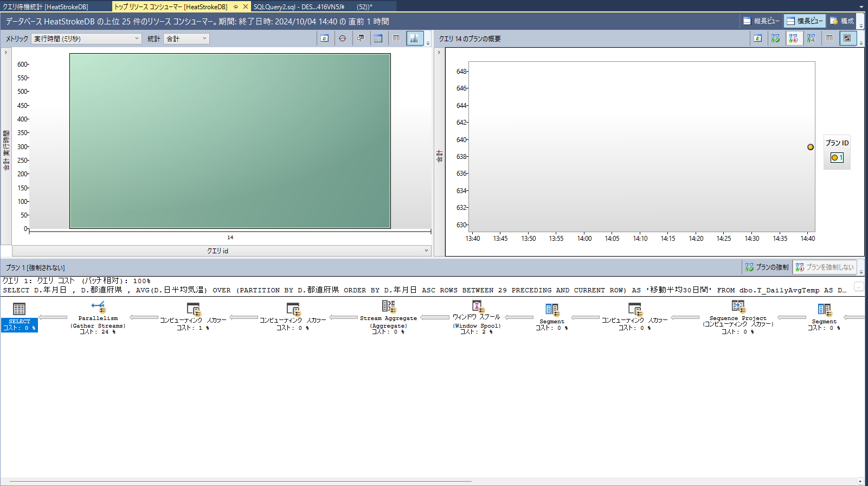Open the メトリック dropdown showing 実行時間 (ミリ秒)

86,39
